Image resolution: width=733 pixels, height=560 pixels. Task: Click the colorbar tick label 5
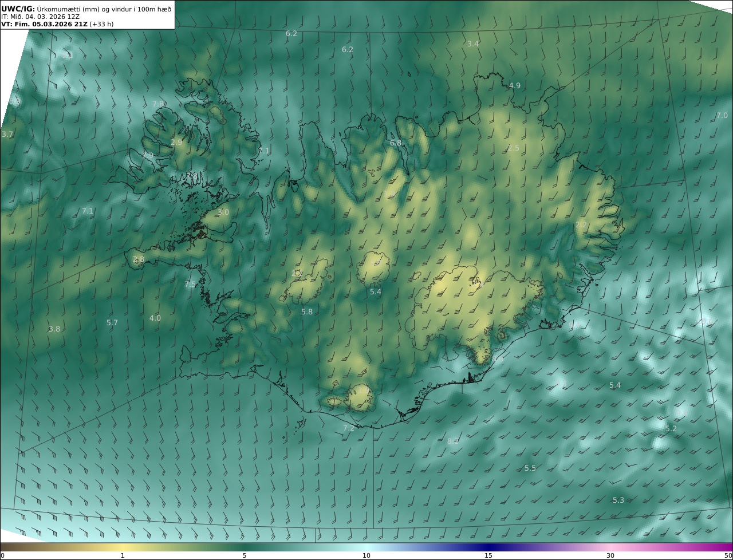click(x=245, y=555)
